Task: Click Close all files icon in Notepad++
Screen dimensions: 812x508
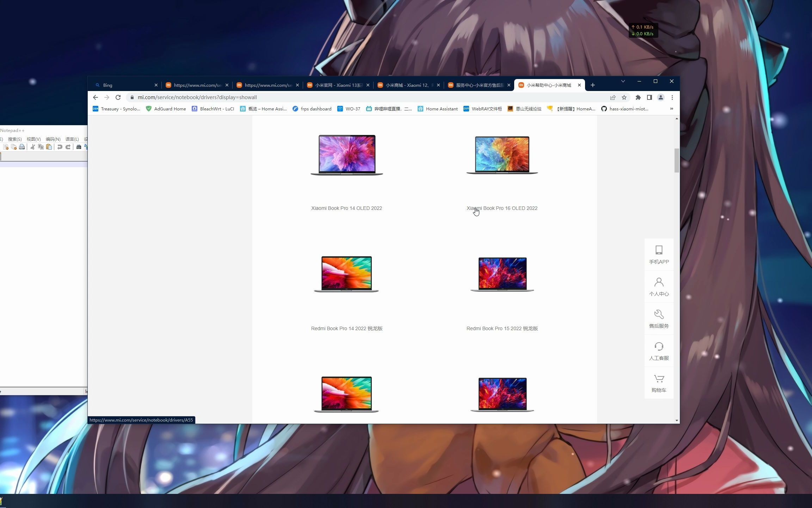Action: pos(14,147)
